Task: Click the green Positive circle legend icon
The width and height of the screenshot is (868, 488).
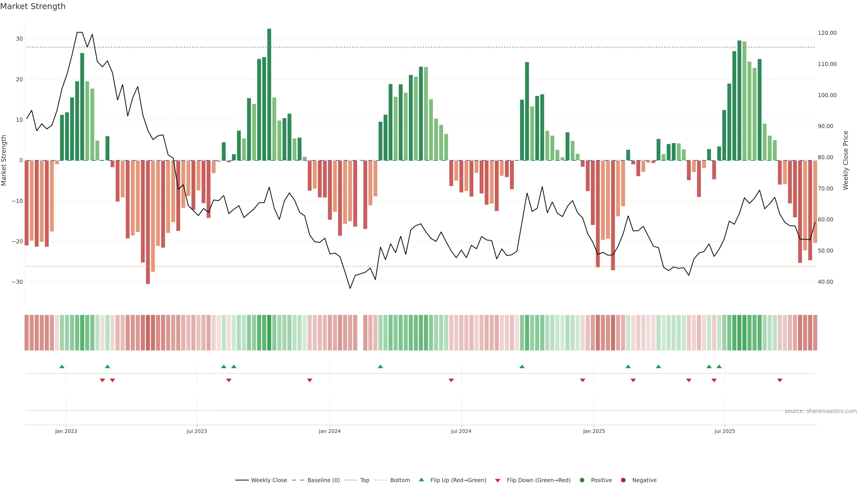Action: coord(582,480)
